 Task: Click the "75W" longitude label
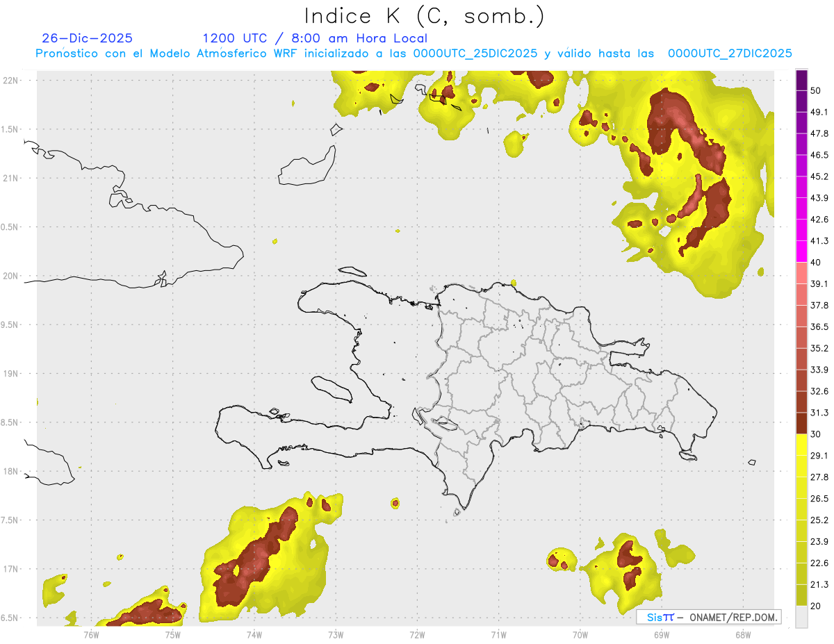coord(173,634)
